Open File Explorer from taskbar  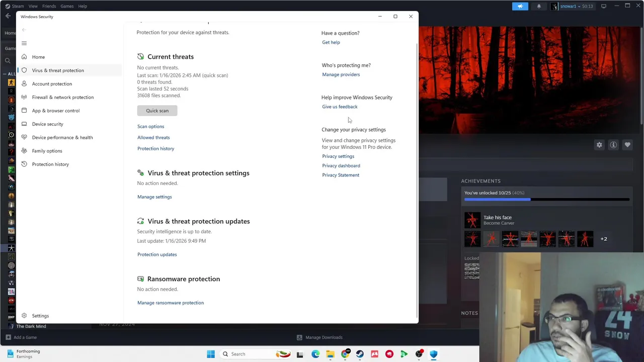[330, 354]
